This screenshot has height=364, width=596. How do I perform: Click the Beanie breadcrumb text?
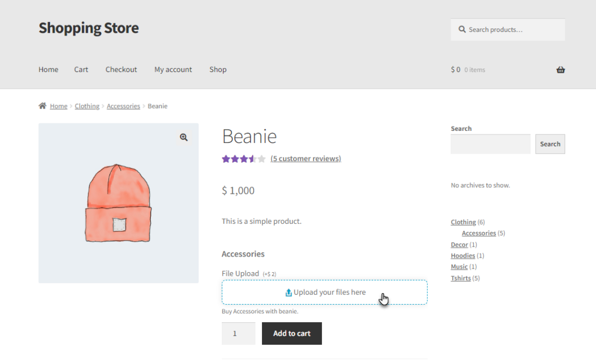point(157,106)
